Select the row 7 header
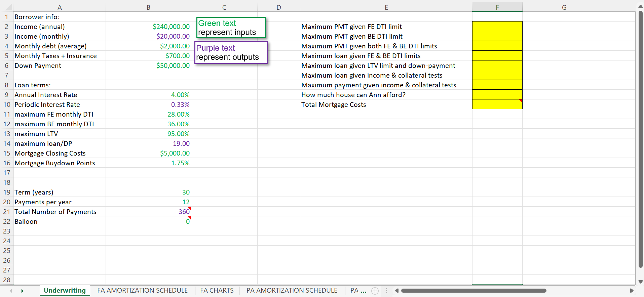 (7, 75)
